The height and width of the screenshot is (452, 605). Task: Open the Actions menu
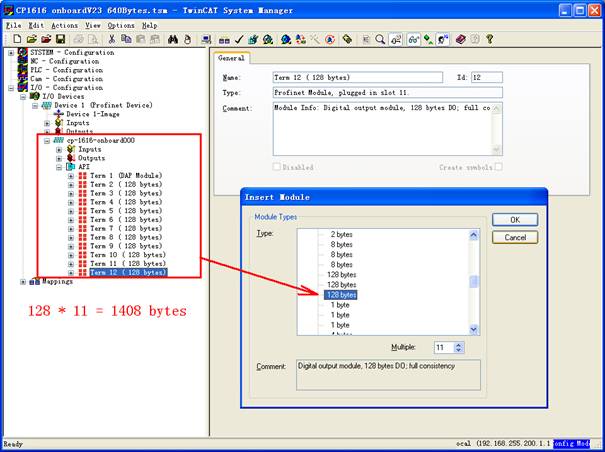point(64,25)
